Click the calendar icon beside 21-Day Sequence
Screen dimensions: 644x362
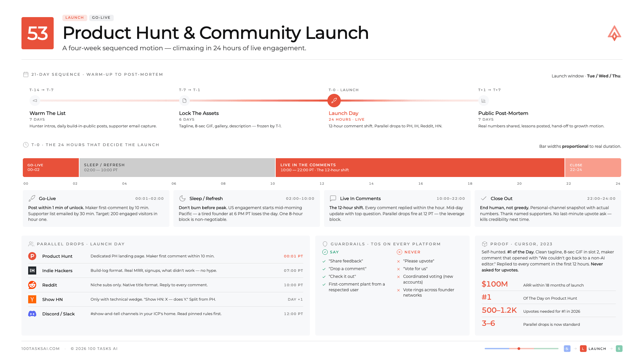coord(26,74)
